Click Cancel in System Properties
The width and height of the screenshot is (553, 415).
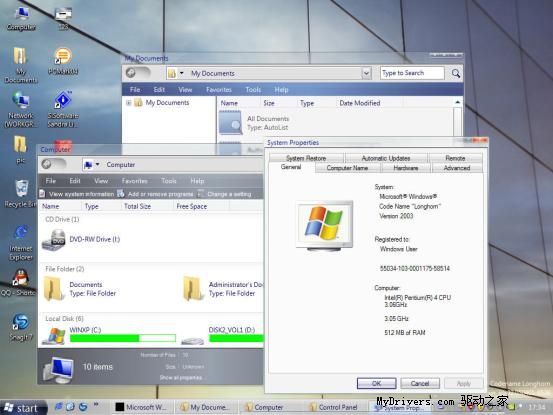pyautogui.click(x=420, y=383)
